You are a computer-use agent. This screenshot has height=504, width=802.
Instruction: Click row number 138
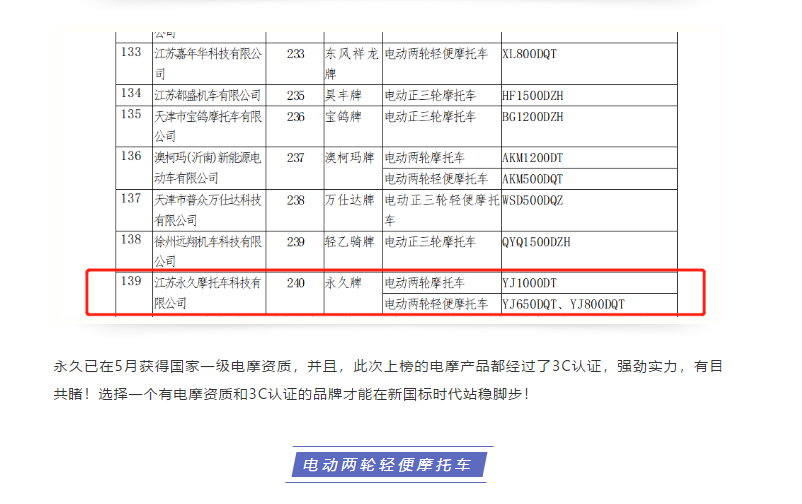coord(131,239)
